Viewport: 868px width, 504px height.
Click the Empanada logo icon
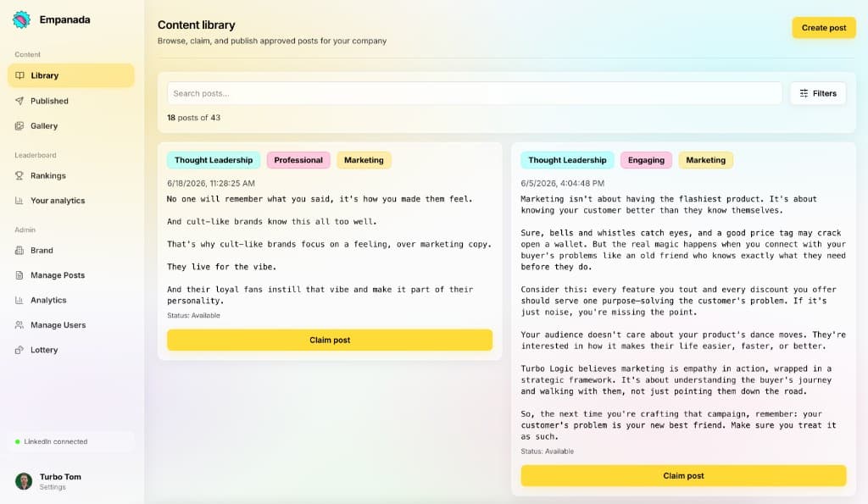(x=21, y=20)
